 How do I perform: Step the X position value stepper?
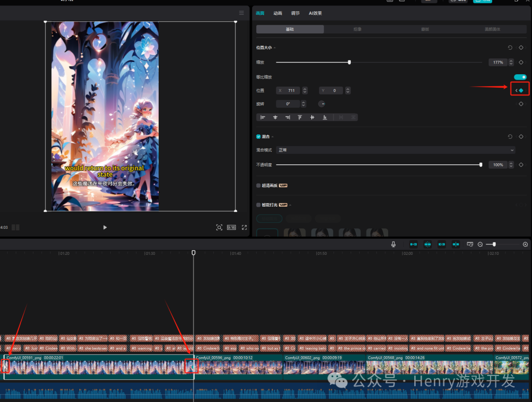pyautogui.click(x=305, y=91)
